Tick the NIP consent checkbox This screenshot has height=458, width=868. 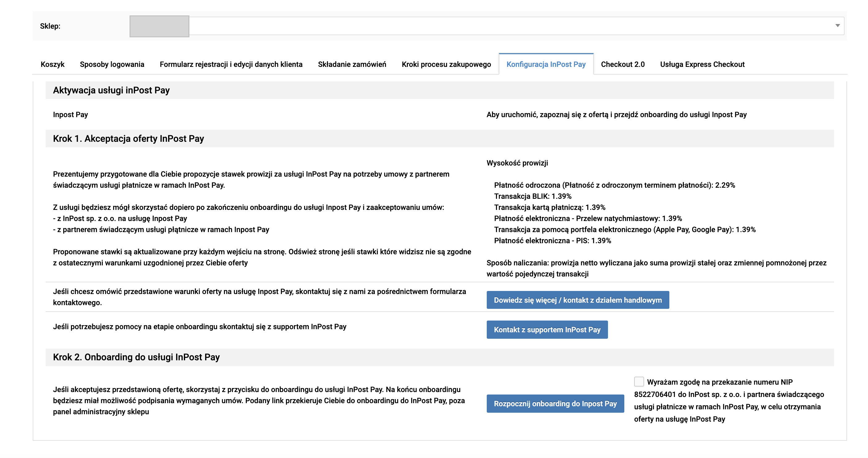tap(639, 382)
